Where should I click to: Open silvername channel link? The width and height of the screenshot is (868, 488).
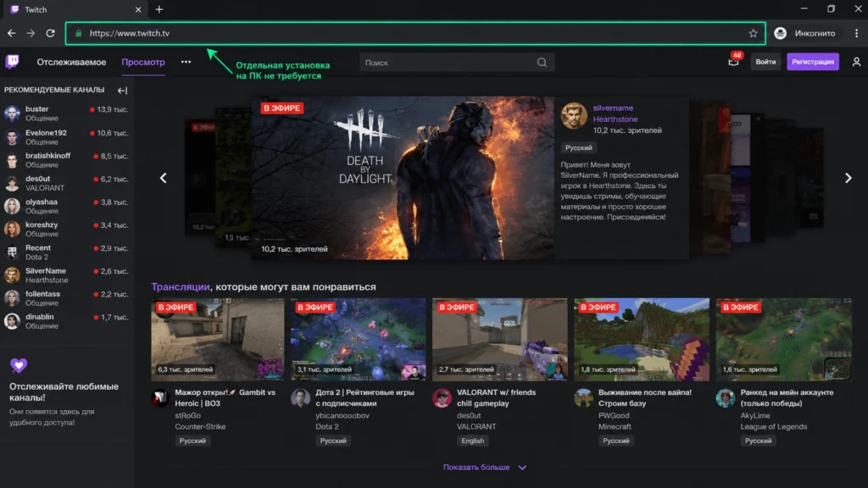click(613, 108)
